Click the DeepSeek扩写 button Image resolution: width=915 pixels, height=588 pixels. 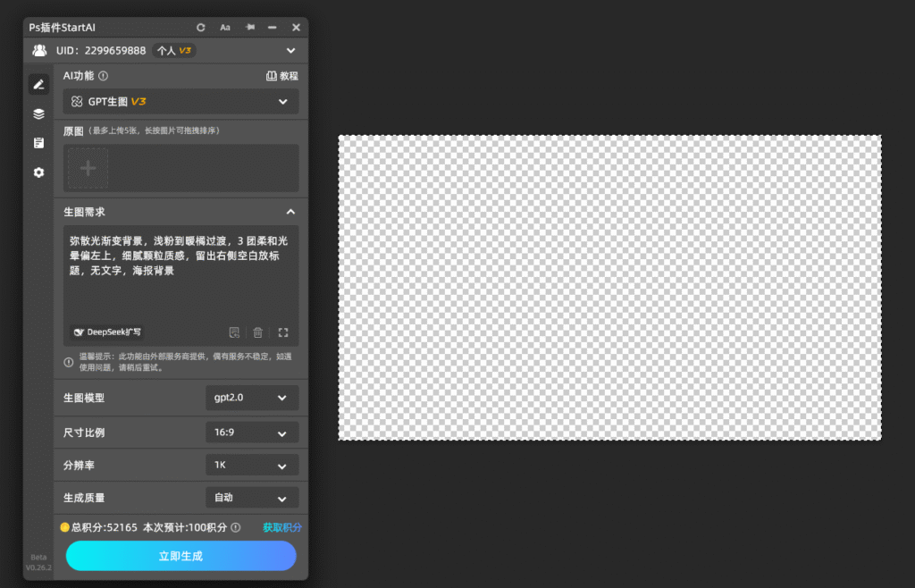(107, 332)
